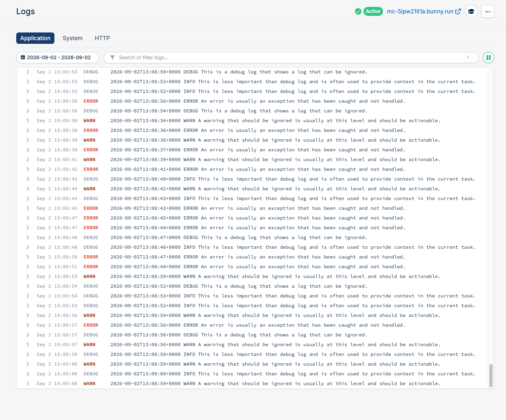The image size is (506, 420).
Task: Expand the 15:08:42 DEBUG log row
Action: tap(28, 179)
